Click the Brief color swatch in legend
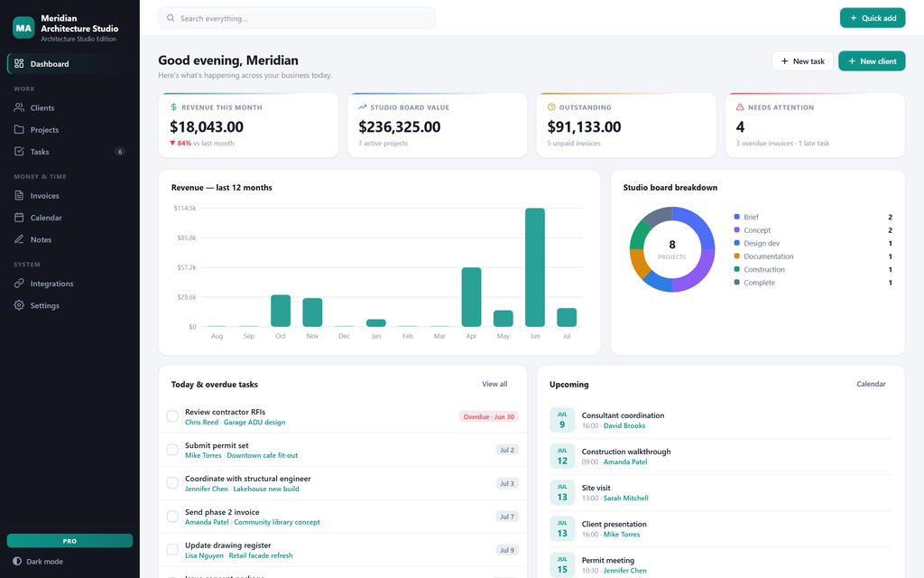The image size is (924, 578). click(x=736, y=217)
